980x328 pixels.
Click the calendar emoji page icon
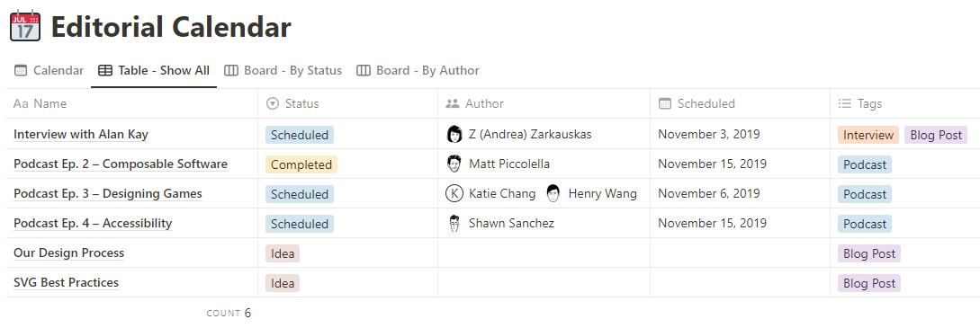click(25, 27)
